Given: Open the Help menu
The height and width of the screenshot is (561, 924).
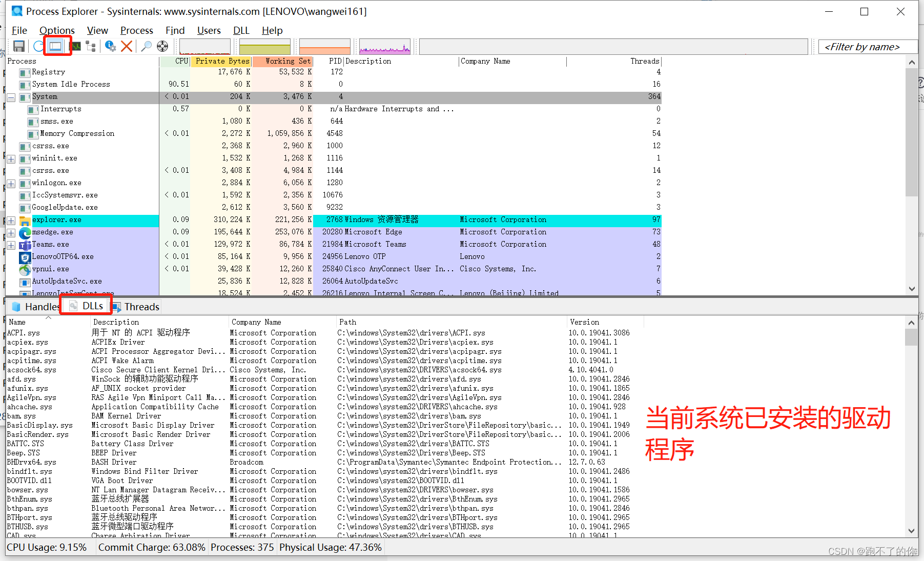Looking at the screenshot, I should point(272,30).
